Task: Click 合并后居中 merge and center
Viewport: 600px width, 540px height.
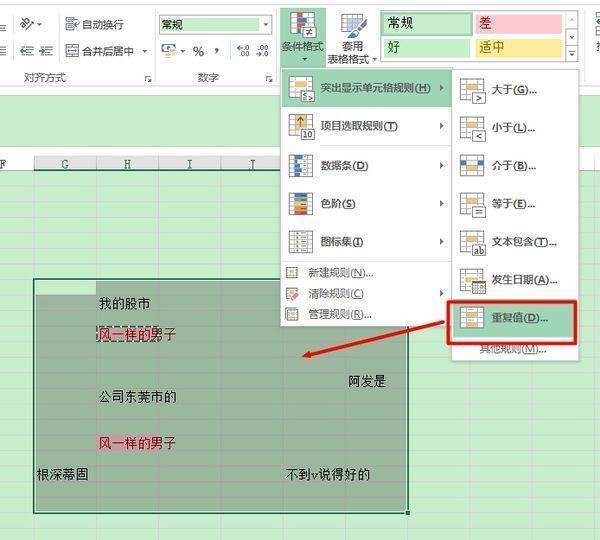Action: 99,51
